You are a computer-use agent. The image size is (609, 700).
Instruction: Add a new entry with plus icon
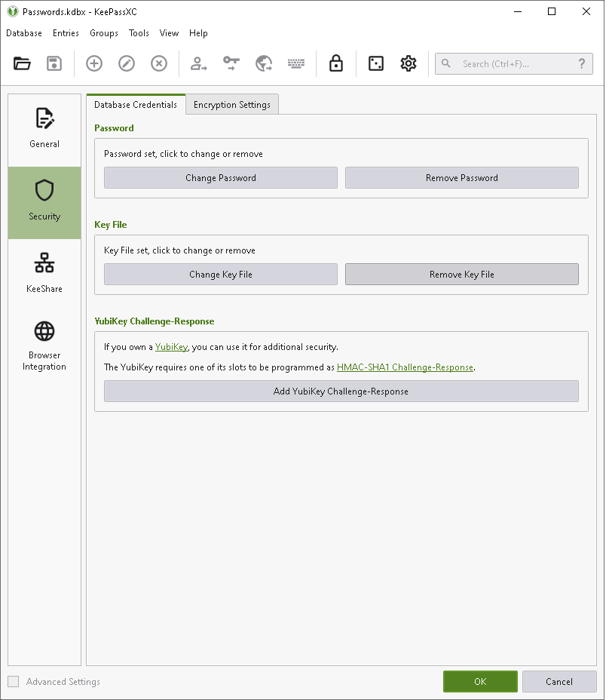tap(94, 63)
